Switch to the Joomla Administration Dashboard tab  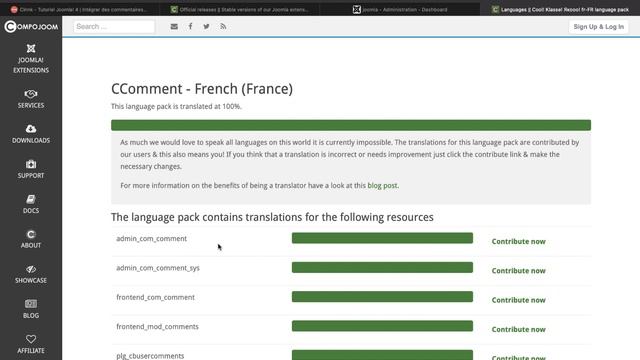[400, 9]
